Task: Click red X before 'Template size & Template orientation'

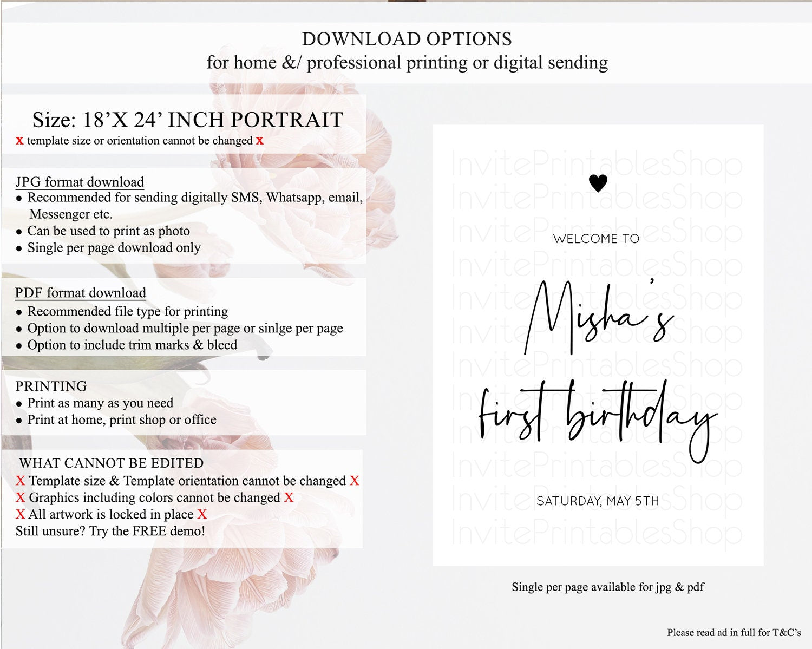Action: click(x=21, y=481)
